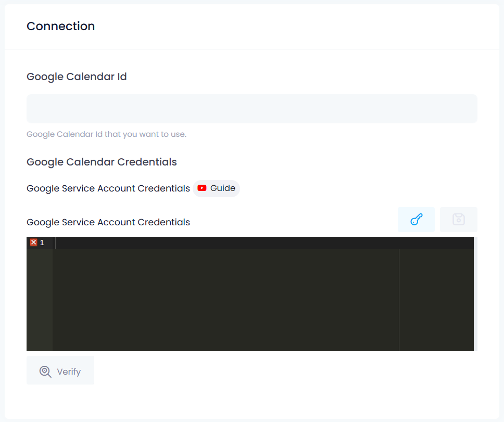
Task: Click the key icon button
Action: (x=416, y=220)
